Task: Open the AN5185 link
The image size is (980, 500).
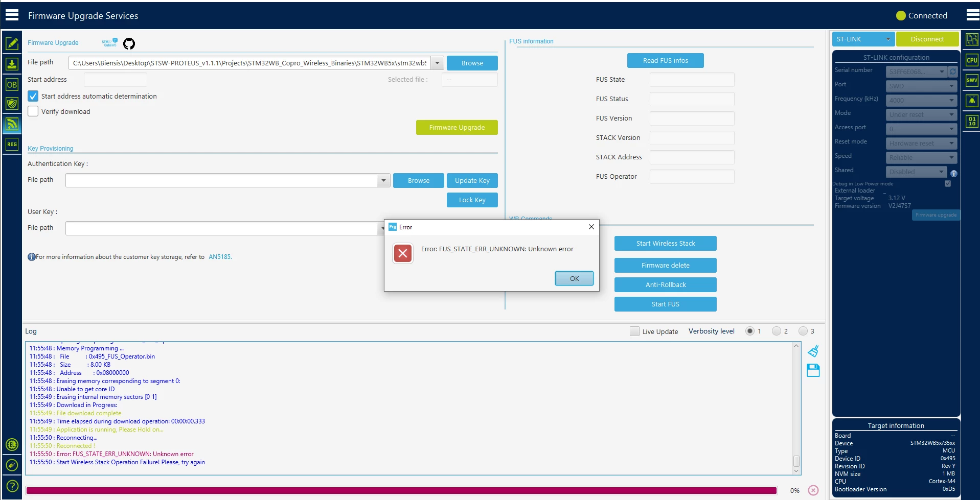Action: (220, 257)
